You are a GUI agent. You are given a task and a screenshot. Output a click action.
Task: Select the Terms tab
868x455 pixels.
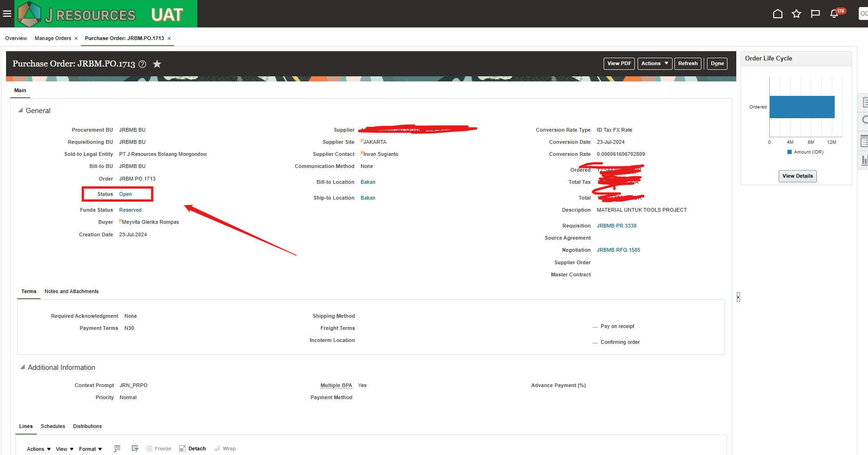point(29,291)
